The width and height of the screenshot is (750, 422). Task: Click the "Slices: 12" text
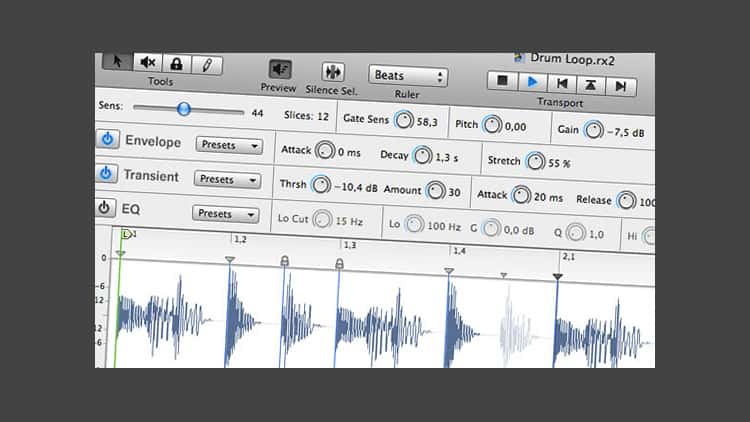pos(306,116)
